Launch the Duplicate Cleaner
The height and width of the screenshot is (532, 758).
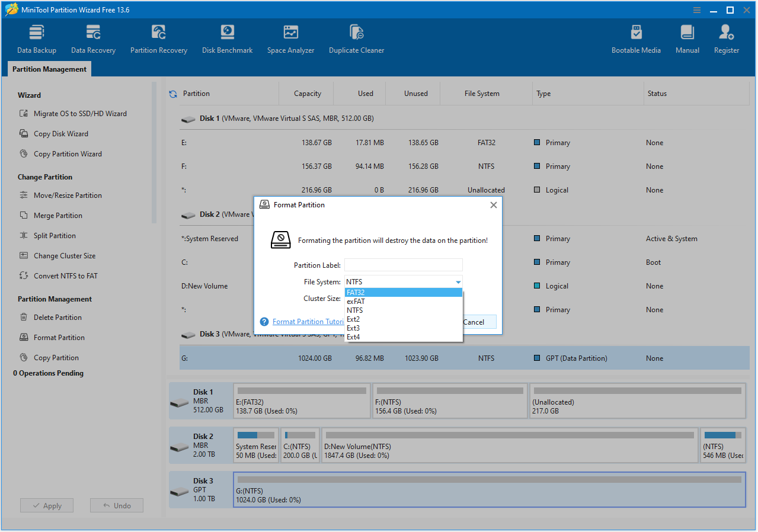click(356, 37)
